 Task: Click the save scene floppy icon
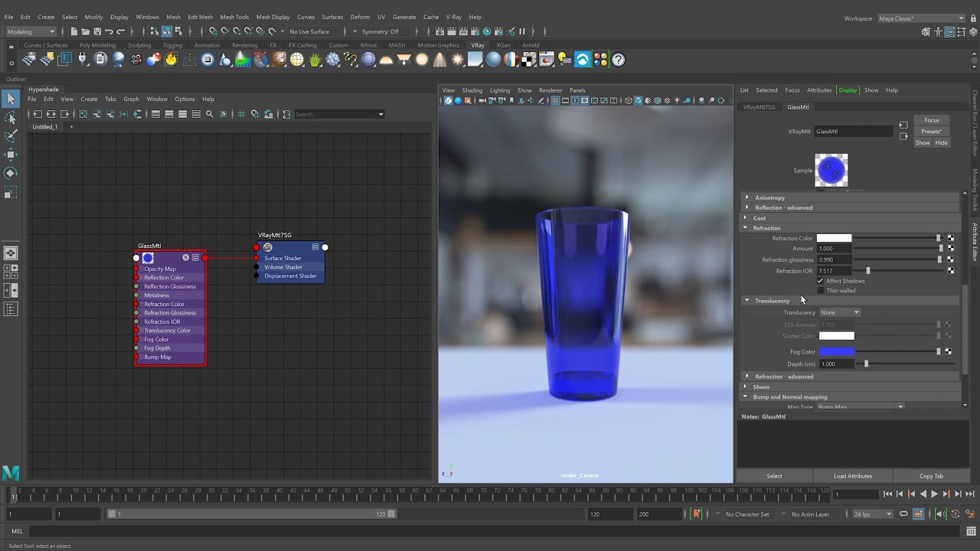pyautogui.click(x=97, y=31)
